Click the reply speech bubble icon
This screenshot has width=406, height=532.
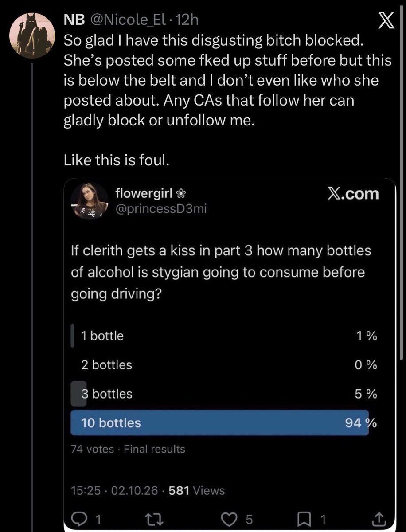click(79, 517)
